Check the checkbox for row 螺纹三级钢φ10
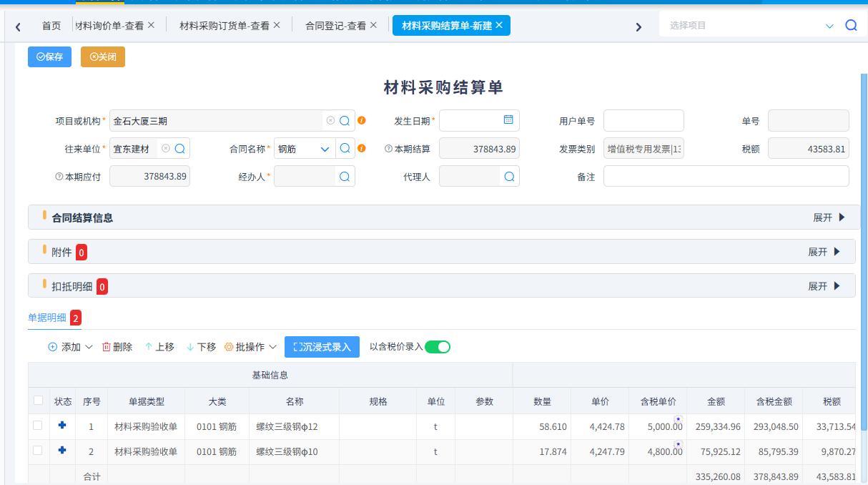Image resolution: width=868 pixels, height=485 pixels. [38, 451]
